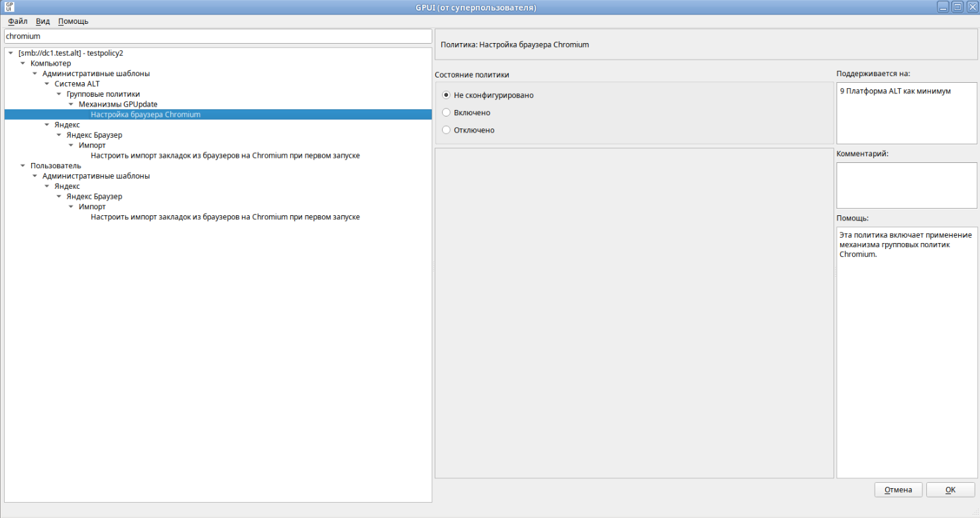Collapse Административные шаблоны under Компьютер

tap(35, 74)
